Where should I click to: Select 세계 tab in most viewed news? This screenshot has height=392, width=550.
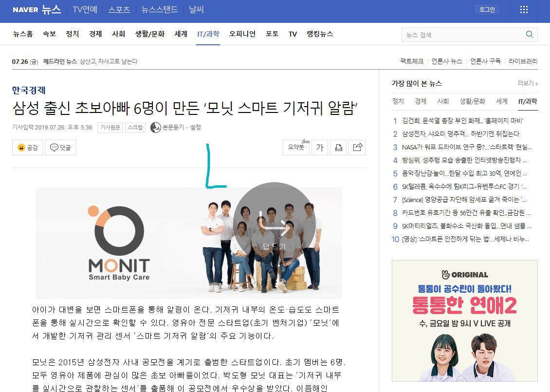point(502,101)
